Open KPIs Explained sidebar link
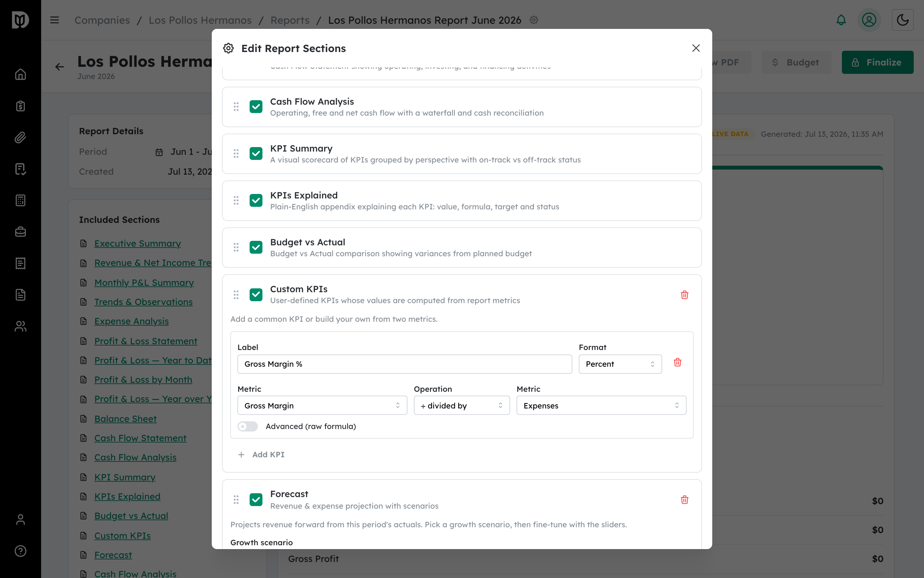The image size is (924, 578). (127, 496)
